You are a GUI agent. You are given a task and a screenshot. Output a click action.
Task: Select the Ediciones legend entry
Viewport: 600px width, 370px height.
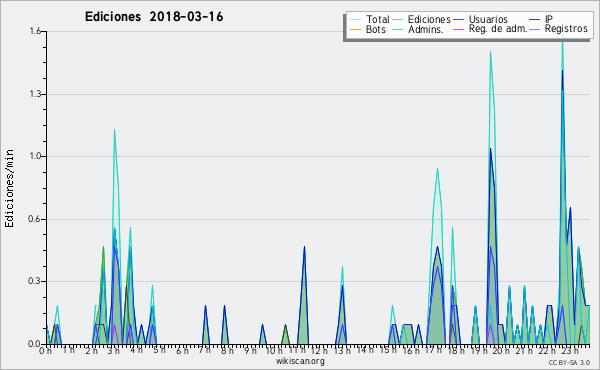point(429,20)
